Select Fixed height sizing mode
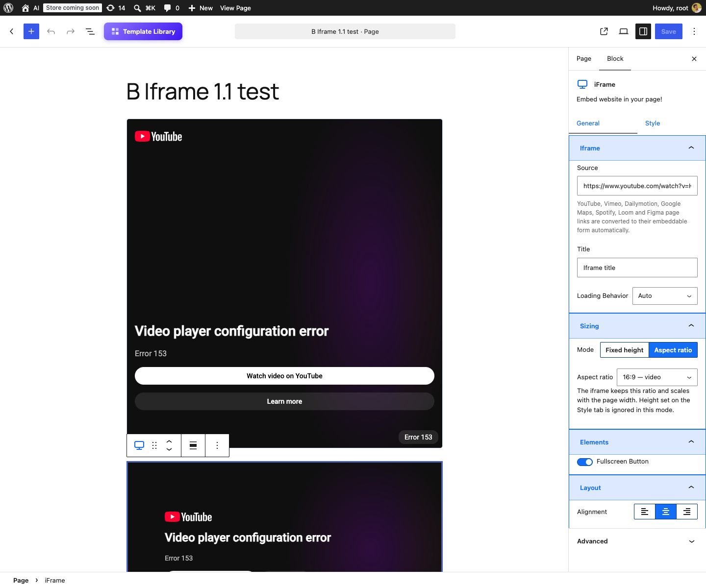The width and height of the screenshot is (706, 588). tap(624, 350)
